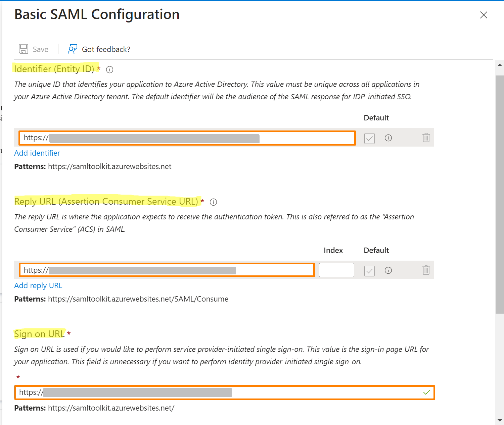
Task: Click the green checkmark on the Sign on URL
Action: click(x=426, y=392)
